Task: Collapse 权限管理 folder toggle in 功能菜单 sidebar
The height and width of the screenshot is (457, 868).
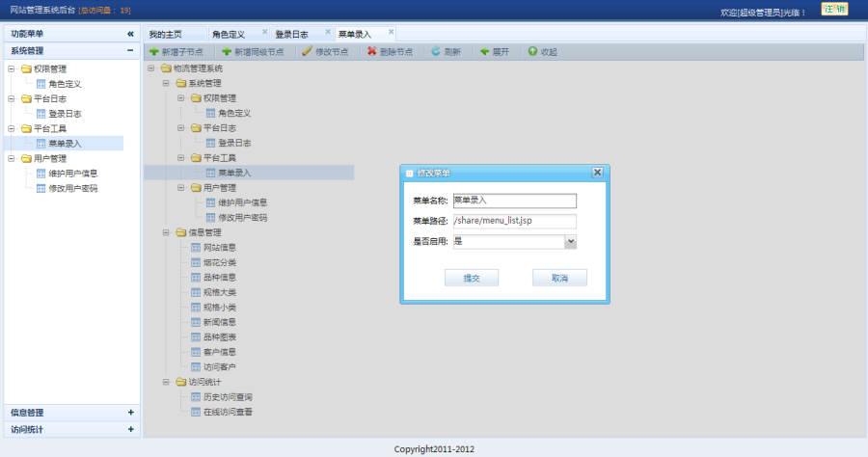Action: tap(11, 68)
